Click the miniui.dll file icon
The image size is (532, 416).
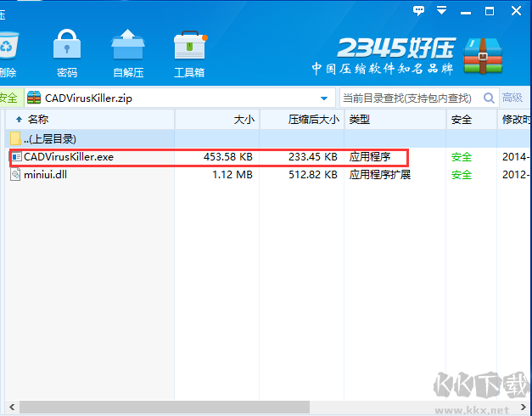point(15,175)
